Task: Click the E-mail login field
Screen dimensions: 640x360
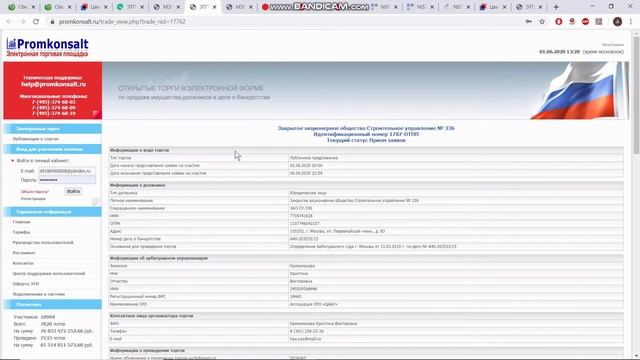Action: 67,171
